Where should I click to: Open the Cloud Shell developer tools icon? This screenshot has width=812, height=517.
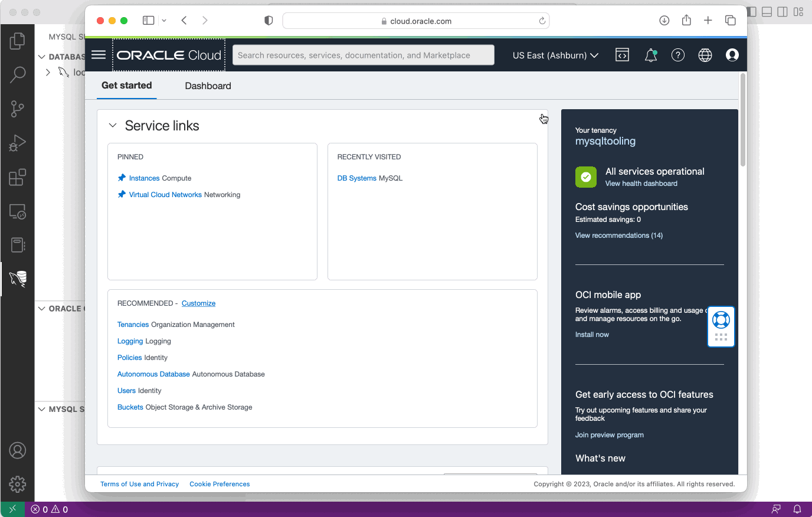click(622, 54)
